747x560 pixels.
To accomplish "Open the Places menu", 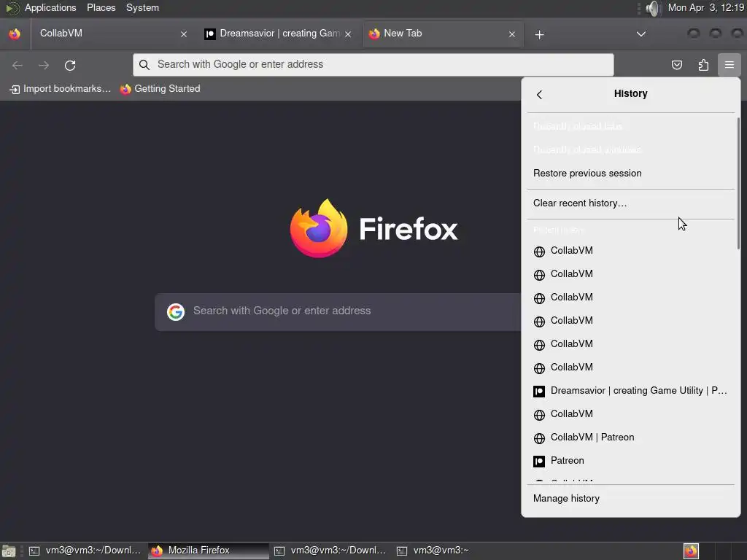I will pyautogui.click(x=101, y=7).
